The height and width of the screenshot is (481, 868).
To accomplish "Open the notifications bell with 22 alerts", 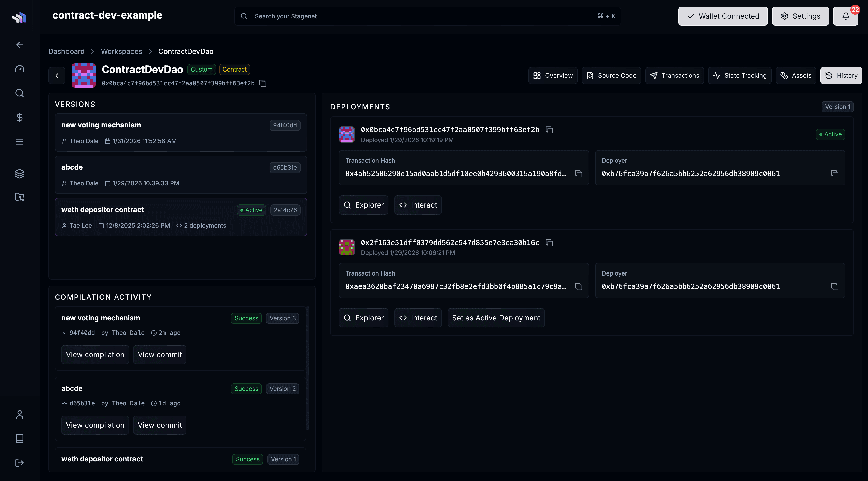I will [845, 16].
